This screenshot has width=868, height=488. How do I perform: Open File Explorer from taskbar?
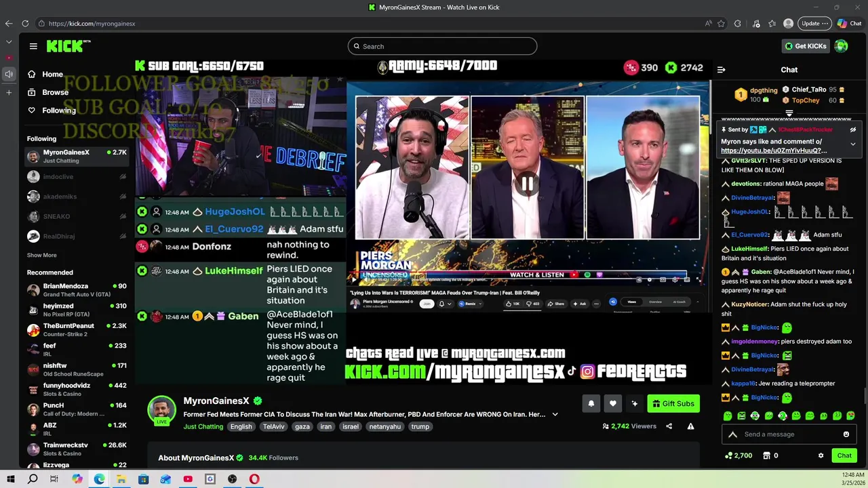pos(121,479)
